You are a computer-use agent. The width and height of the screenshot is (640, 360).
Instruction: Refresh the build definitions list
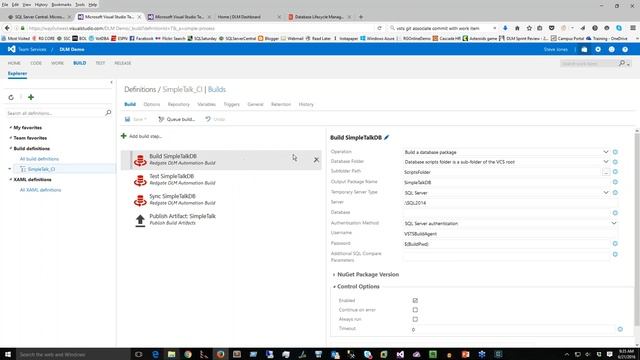[11, 97]
